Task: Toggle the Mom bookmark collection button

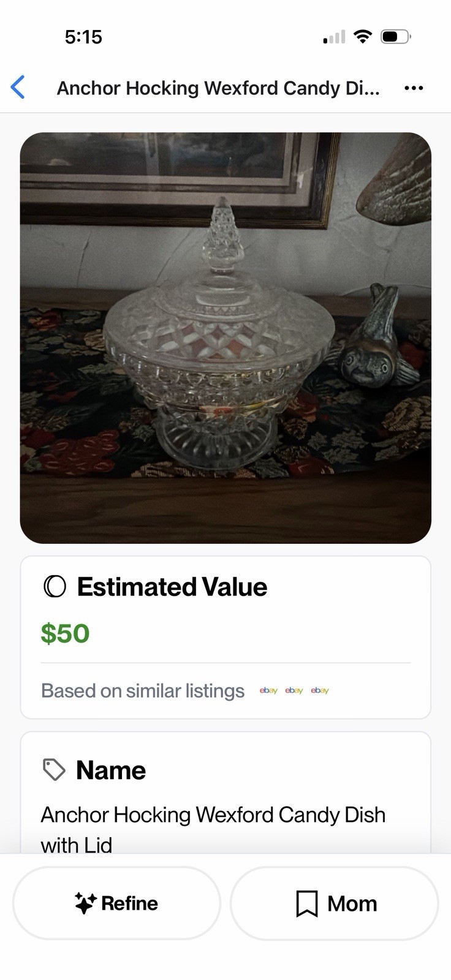Action: pyautogui.click(x=335, y=903)
